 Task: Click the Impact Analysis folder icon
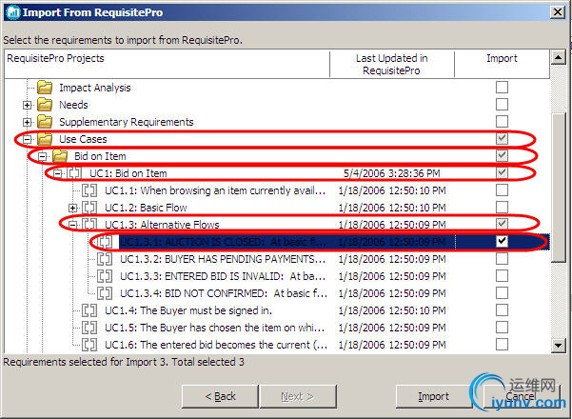[x=45, y=88]
